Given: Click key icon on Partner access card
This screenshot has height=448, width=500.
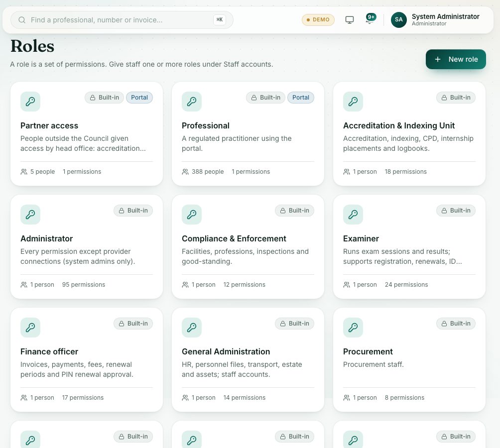Looking at the screenshot, I should pyautogui.click(x=30, y=102).
